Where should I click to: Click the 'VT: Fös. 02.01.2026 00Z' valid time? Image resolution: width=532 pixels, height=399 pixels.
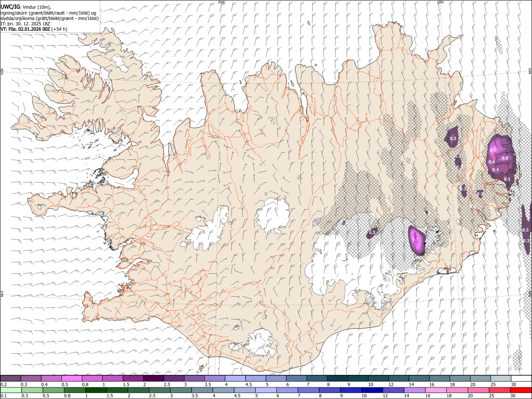[x=25, y=29]
